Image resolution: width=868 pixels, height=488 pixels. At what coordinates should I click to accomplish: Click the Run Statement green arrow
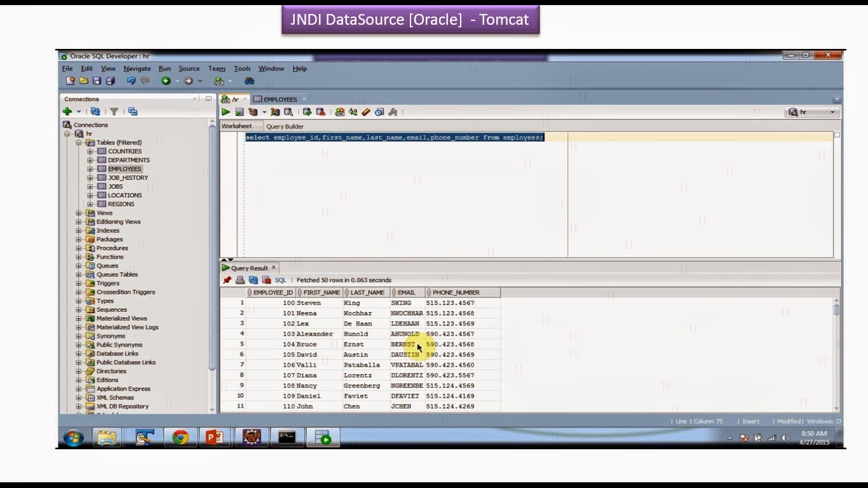(226, 112)
